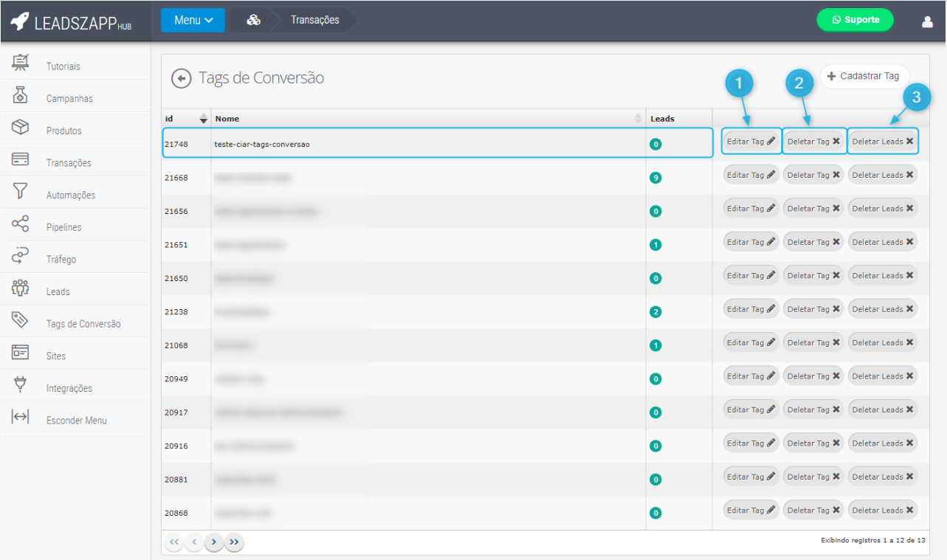
Task: Open the Leads people-group icon
Action: click(20, 288)
